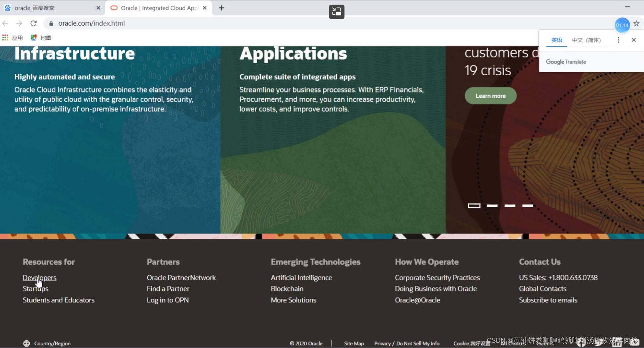Screen dimensions: 644x348
Task: Open Subscribe to emails link
Action: point(548,300)
